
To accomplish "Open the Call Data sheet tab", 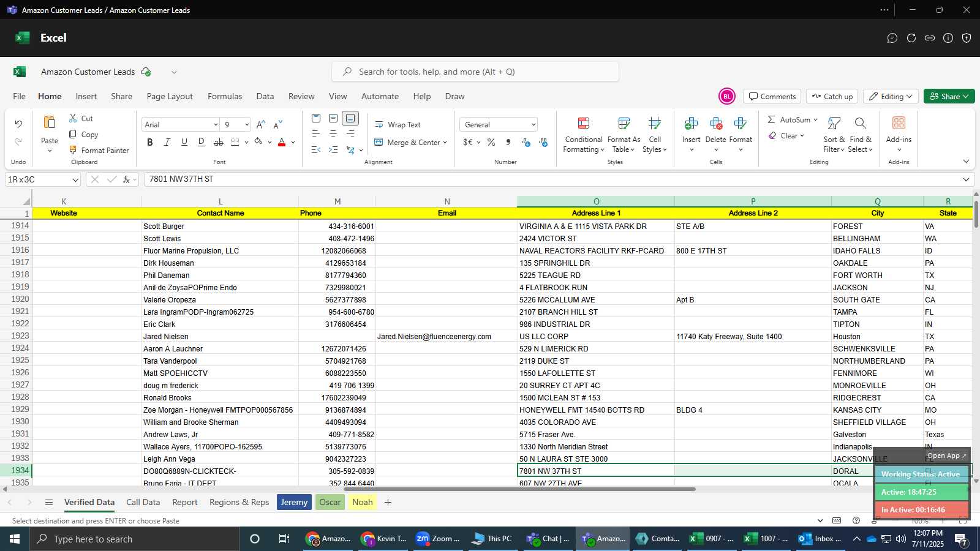I will (143, 502).
